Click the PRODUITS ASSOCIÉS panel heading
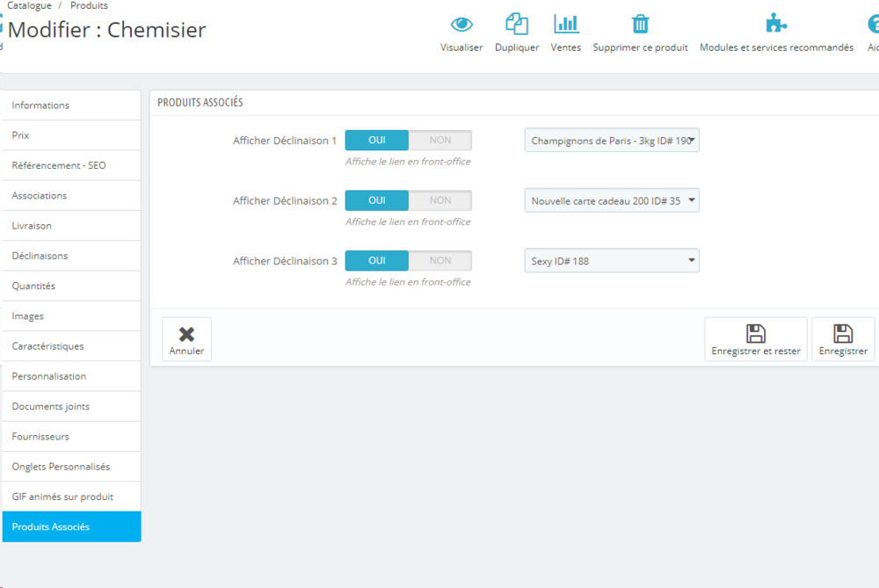The height and width of the screenshot is (588, 879). (200, 103)
